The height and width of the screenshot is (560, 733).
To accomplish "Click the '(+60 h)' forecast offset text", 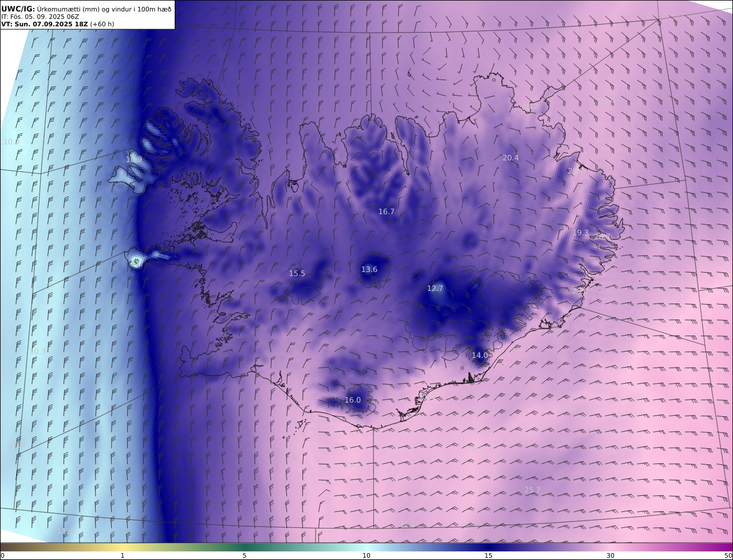I will (x=102, y=25).
